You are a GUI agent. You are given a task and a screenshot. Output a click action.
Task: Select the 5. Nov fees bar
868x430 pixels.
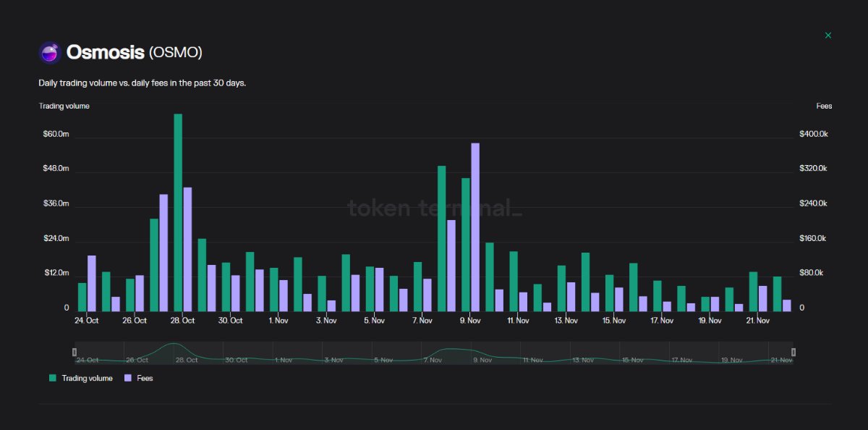tap(379, 290)
